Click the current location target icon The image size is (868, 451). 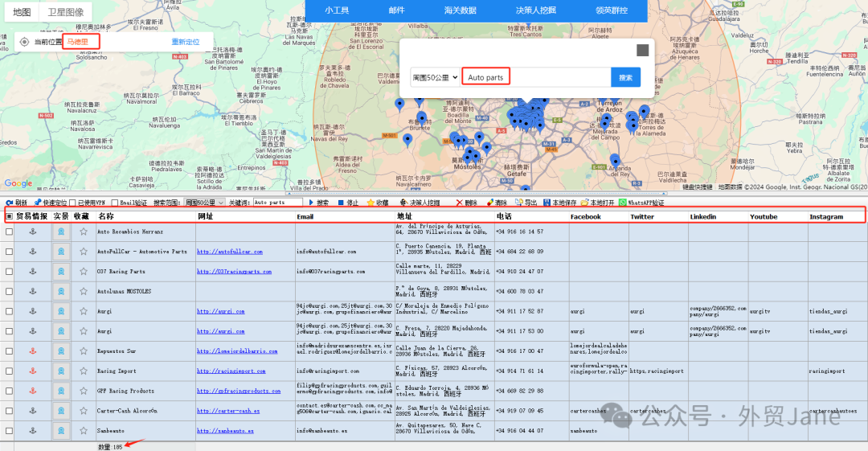pyautogui.click(x=24, y=42)
